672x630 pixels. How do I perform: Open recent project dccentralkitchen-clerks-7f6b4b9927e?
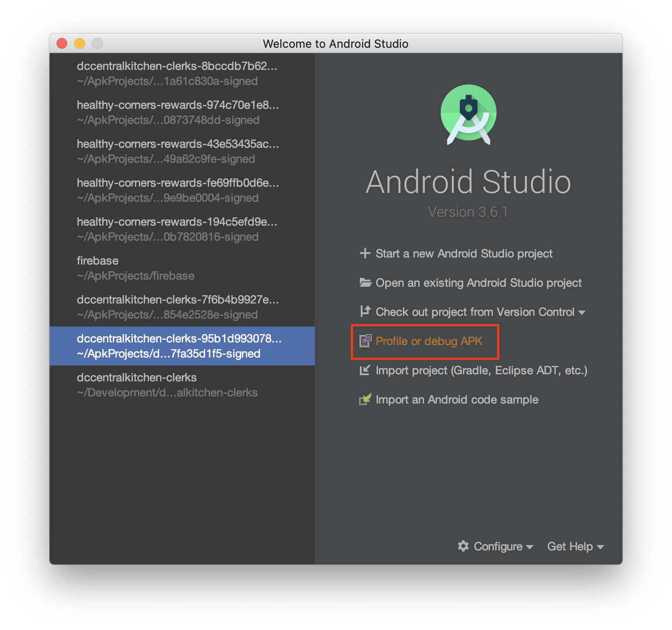(182, 307)
